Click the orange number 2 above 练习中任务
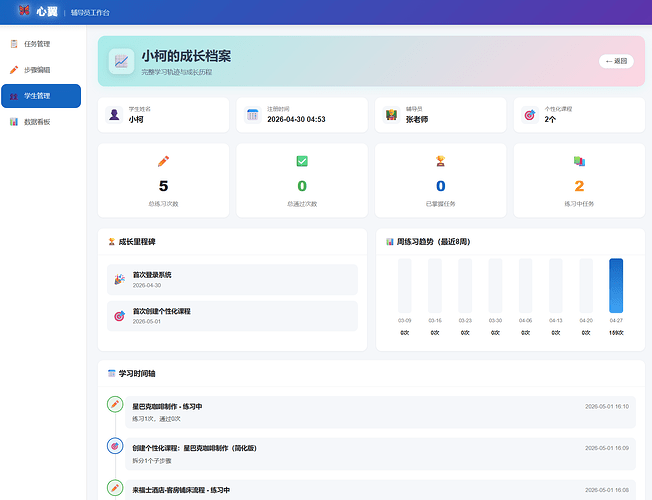The height and width of the screenshot is (500, 652). coord(579,186)
